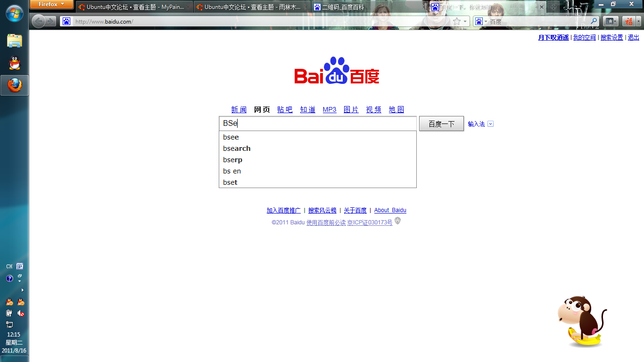Open the 搜索风云榜 link
The width and height of the screenshot is (644, 362).
(x=322, y=210)
